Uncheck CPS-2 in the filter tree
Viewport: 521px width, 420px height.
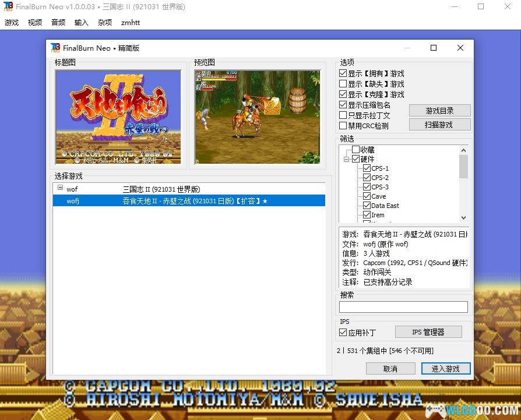coord(367,178)
